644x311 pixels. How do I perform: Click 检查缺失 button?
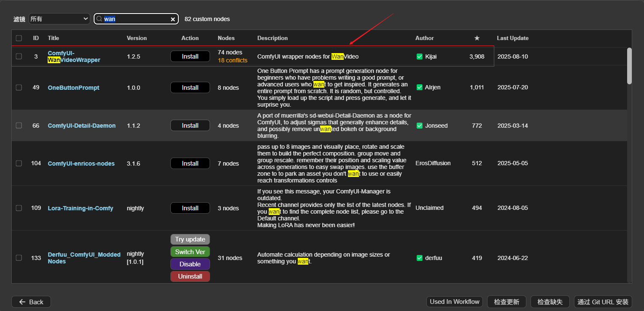tap(550, 302)
